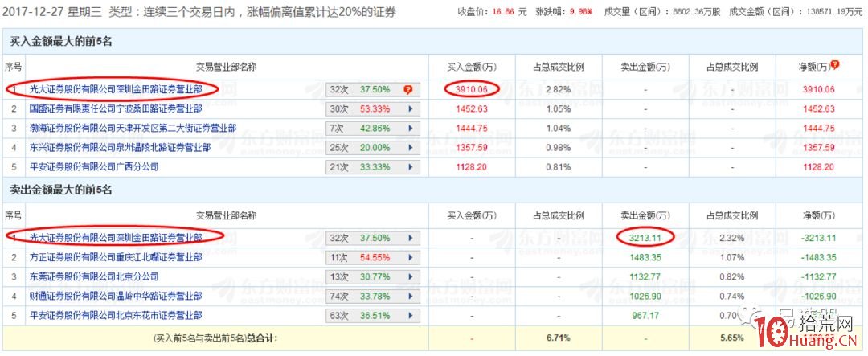Click the 买入金额最大的前5名 section heading
The height and width of the screenshot is (356, 868).
[x=61, y=42]
